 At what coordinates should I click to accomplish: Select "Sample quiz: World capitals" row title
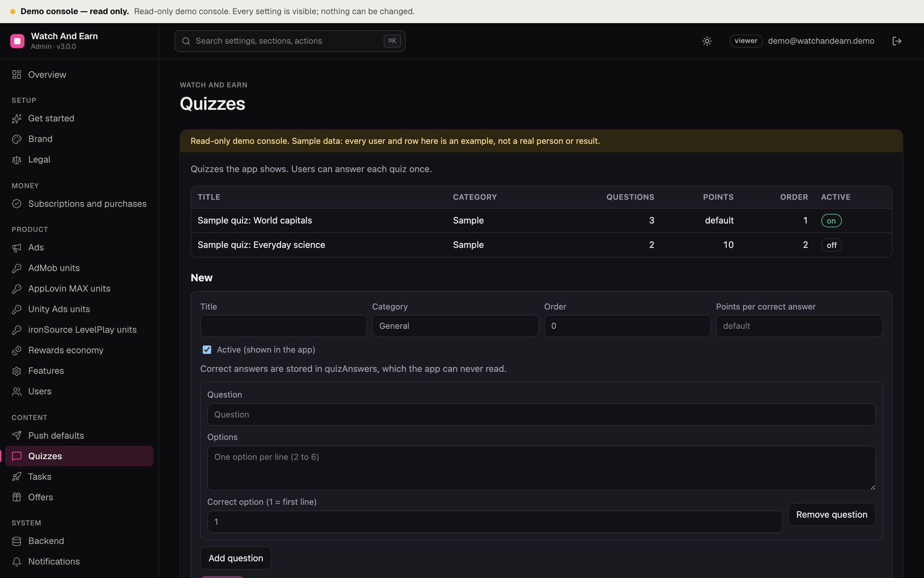[255, 221]
